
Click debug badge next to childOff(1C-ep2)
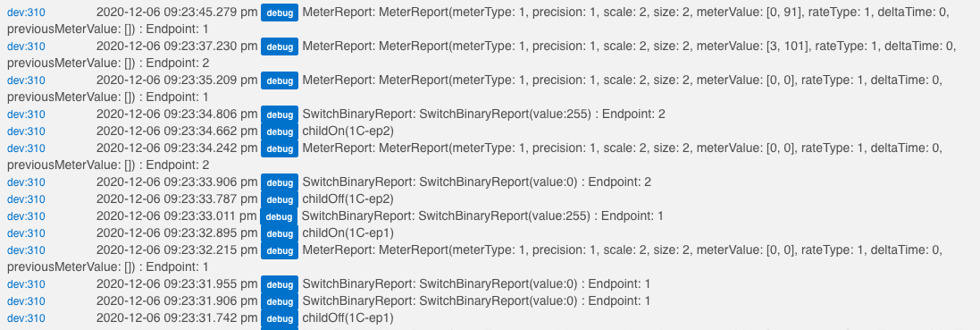(x=280, y=199)
